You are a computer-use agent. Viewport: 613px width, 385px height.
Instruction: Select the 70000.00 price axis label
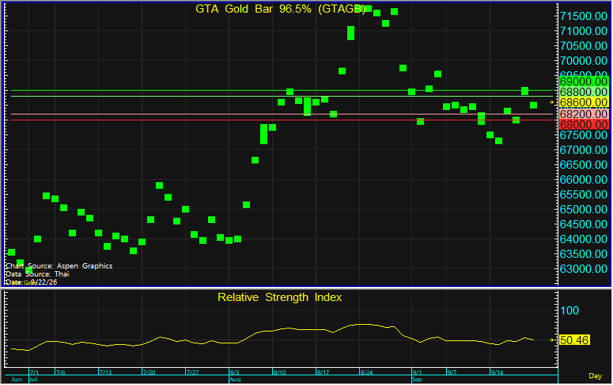coord(584,61)
